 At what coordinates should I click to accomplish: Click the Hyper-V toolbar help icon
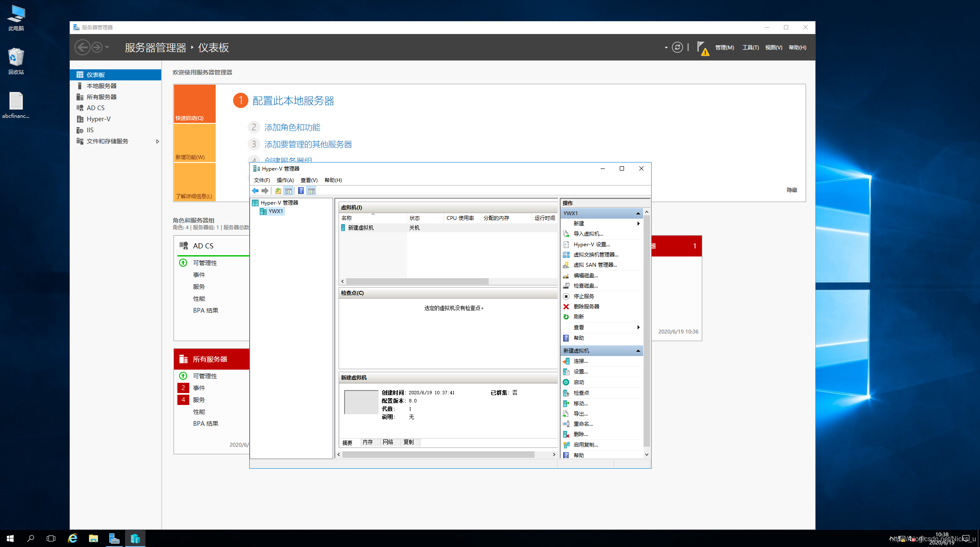[301, 191]
